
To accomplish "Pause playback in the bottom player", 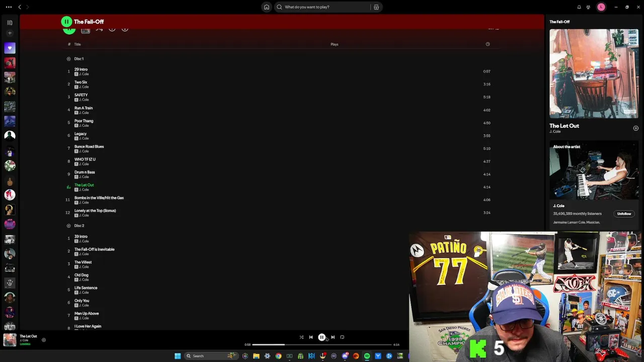I will pyautogui.click(x=321, y=337).
